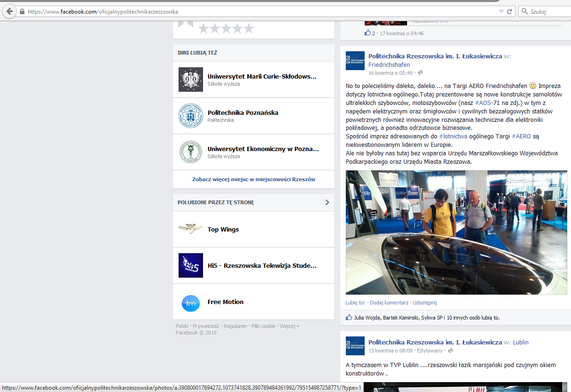Click the #AERO hashtag link

coord(522,136)
